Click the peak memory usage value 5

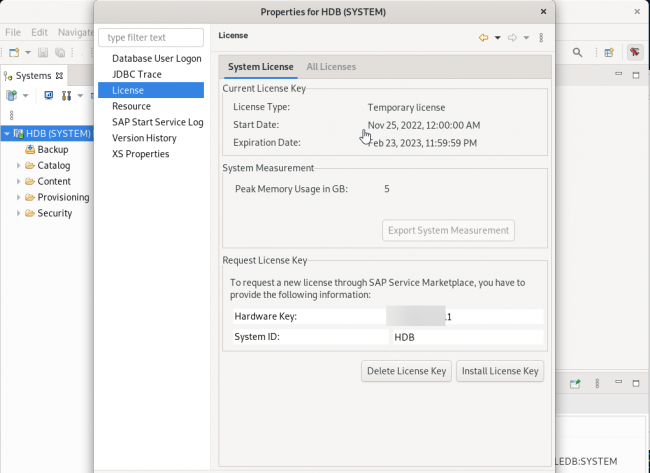(387, 189)
